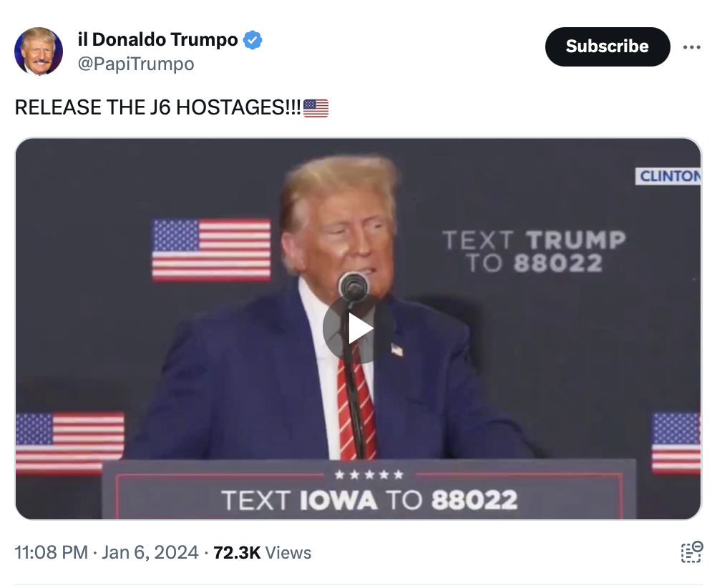Click the CLINTON label in the video corner
The image size is (717, 588).
(668, 176)
